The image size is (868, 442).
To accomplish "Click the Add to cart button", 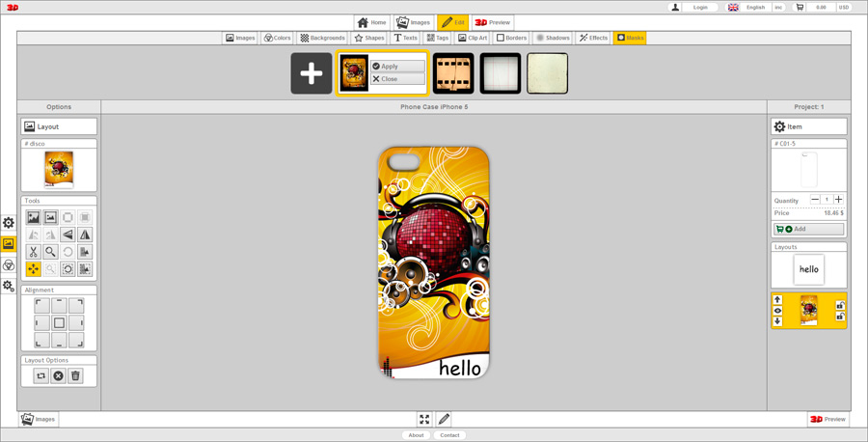I will (809, 229).
